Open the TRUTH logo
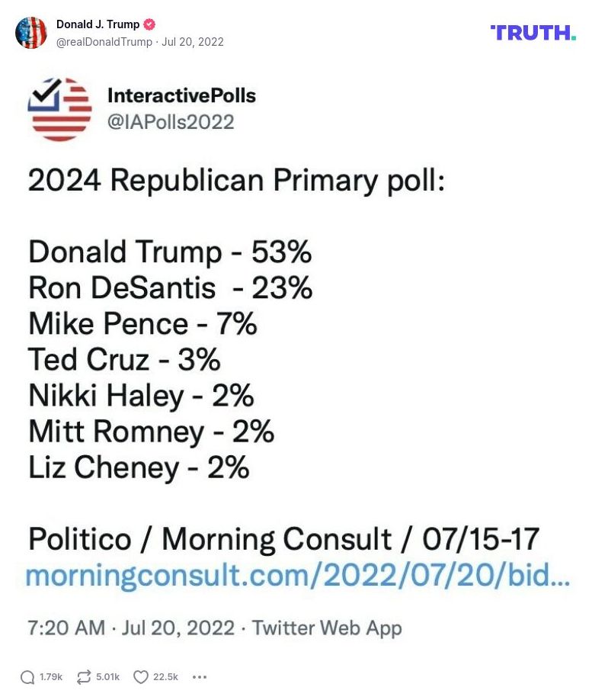Viewport: 592px width, 700px height. [532, 34]
